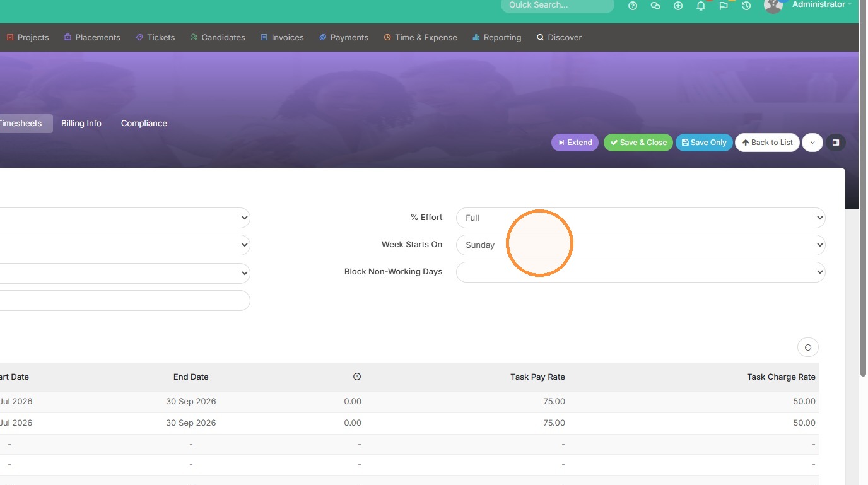
Task: Expand the % Effort dropdown
Action: pos(640,218)
